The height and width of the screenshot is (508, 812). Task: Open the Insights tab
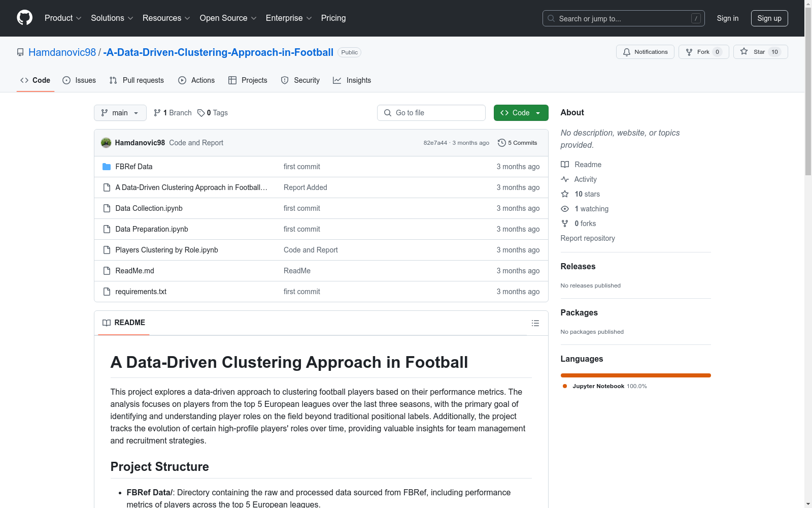(352, 80)
